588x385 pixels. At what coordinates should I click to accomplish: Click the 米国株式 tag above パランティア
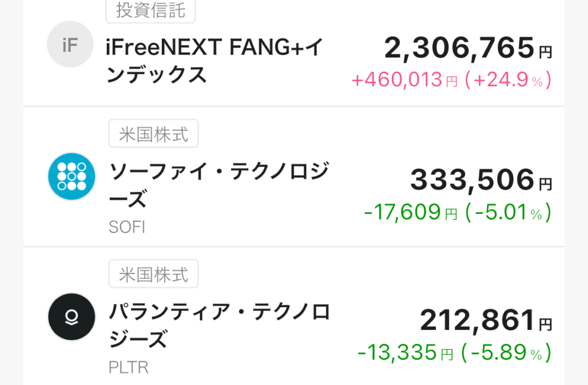[153, 274]
